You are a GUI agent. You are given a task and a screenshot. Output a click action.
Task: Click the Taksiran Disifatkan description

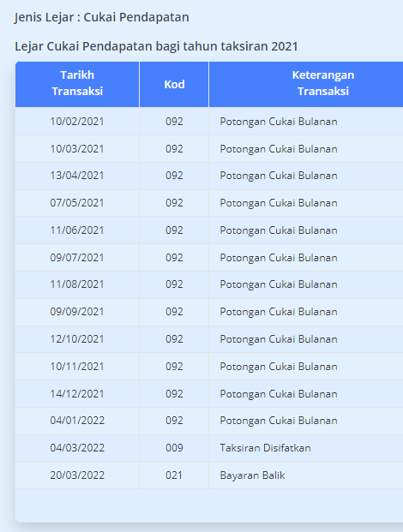click(265, 448)
